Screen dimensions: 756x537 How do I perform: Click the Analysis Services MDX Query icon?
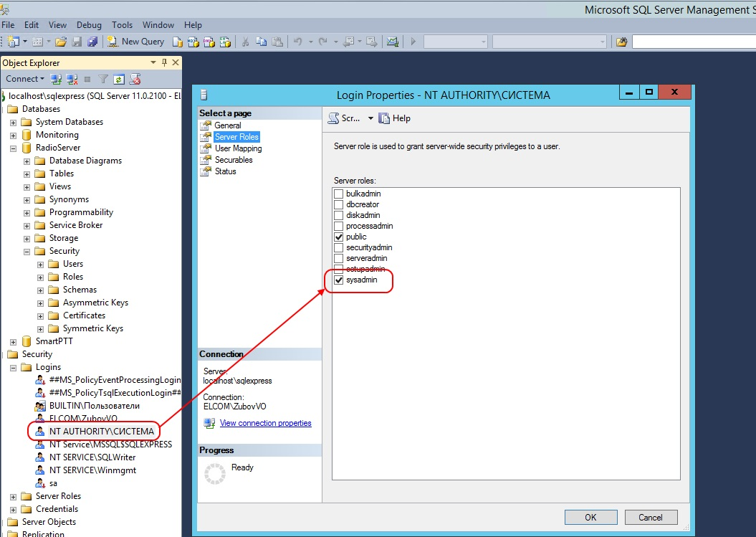[193, 42]
